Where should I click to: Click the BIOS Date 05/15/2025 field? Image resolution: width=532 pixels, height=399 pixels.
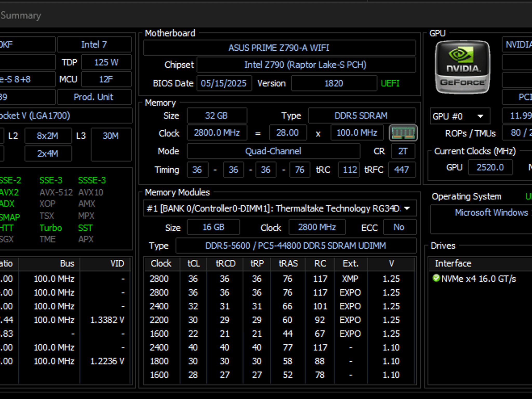coord(224,83)
